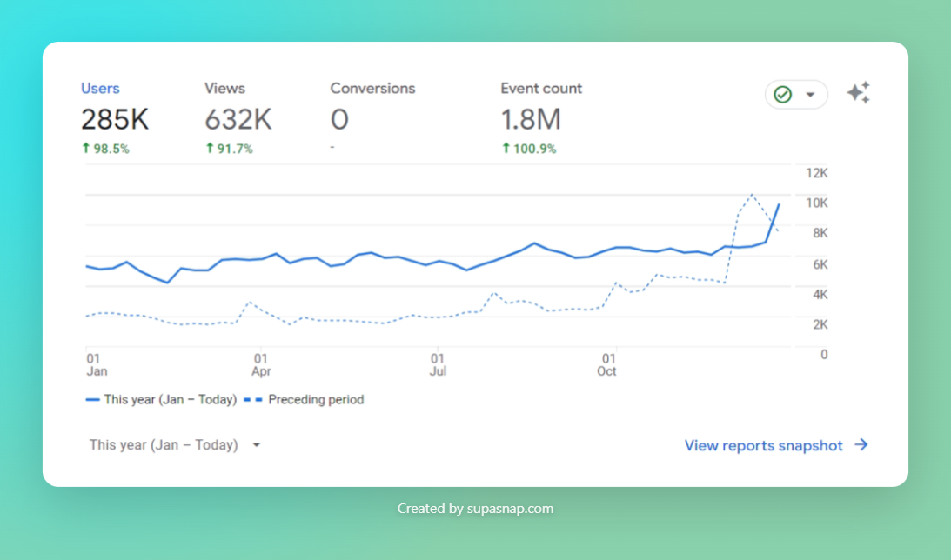Click the caret beside the date range text
The height and width of the screenshot is (560, 951).
256,444
